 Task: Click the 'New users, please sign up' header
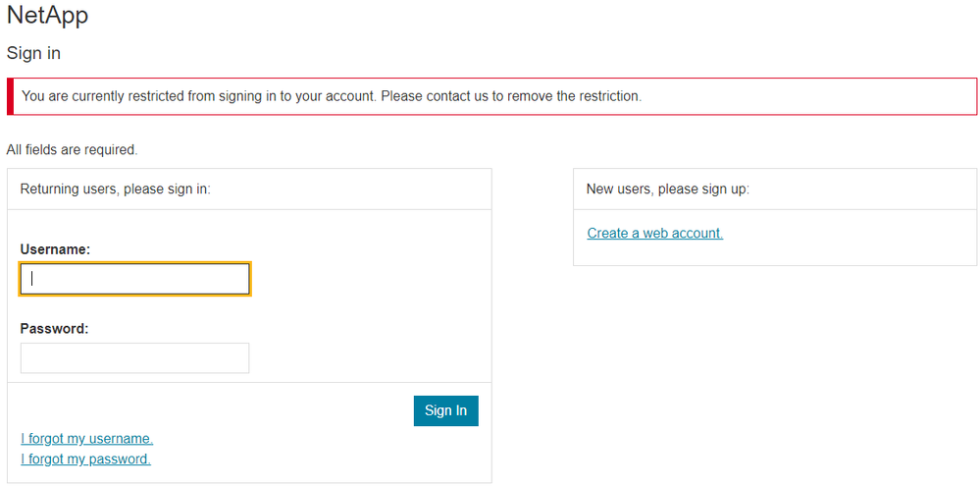(667, 189)
